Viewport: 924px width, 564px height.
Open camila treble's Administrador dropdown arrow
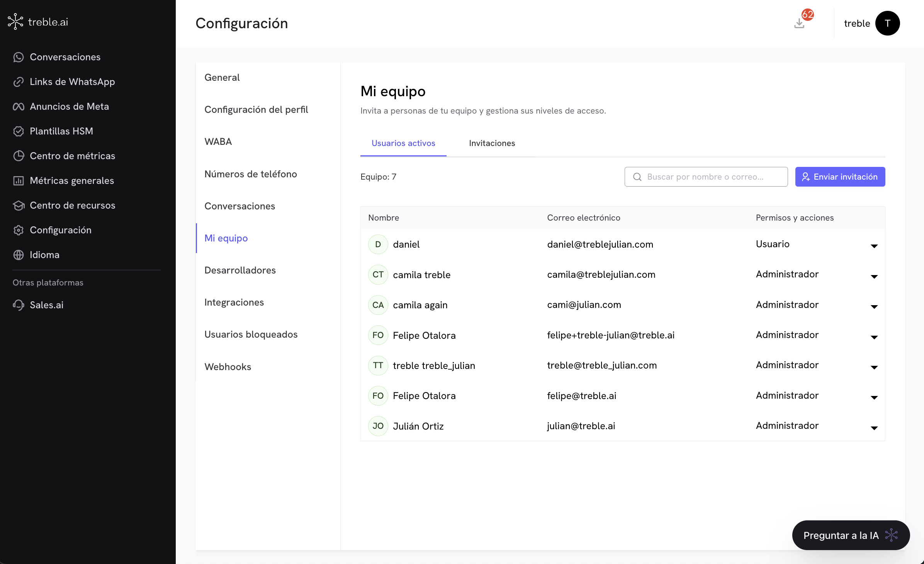874,276
